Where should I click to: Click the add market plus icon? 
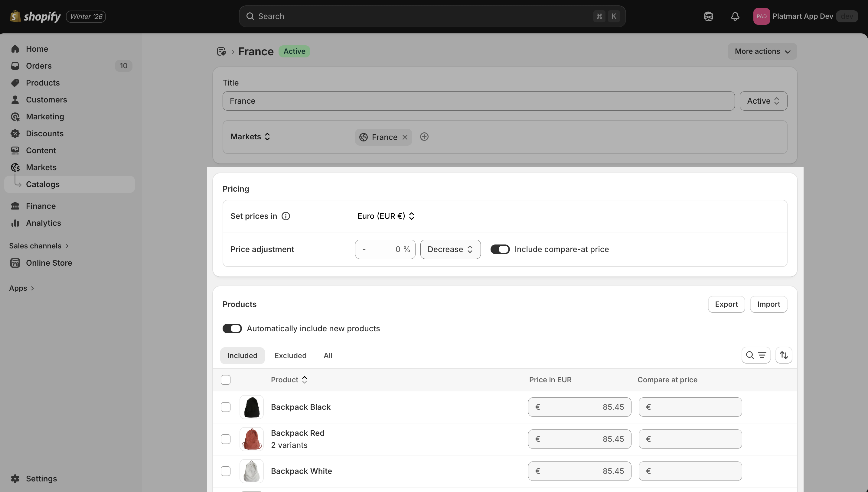[x=424, y=137]
